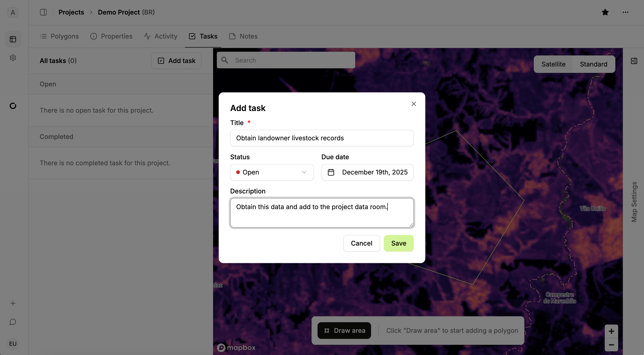Screen dimensions: 644x355
Task: Open the Due date picker
Action: point(367,172)
